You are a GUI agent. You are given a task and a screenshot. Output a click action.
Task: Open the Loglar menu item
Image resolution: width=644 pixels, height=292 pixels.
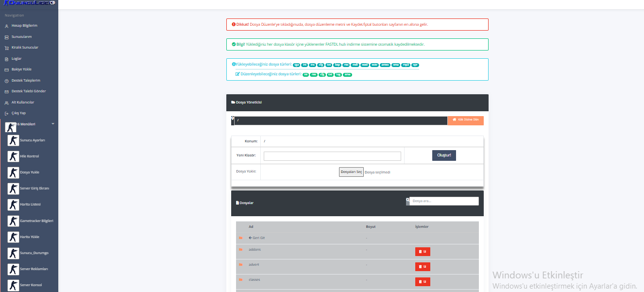coord(17,59)
